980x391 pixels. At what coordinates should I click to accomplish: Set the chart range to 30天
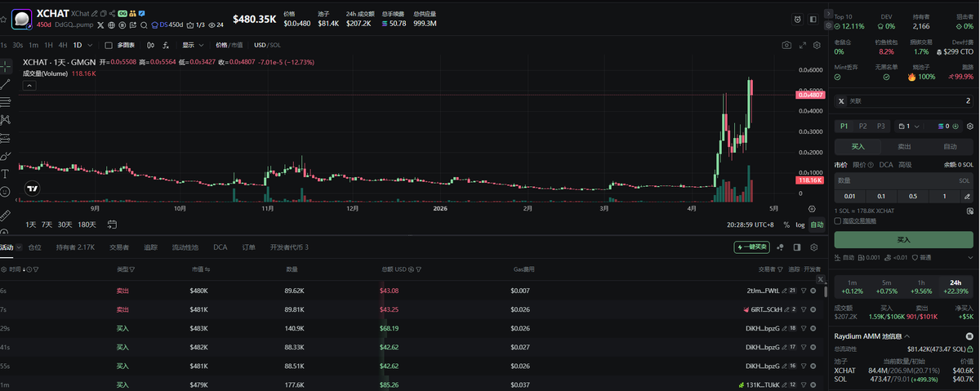point(65,224)
